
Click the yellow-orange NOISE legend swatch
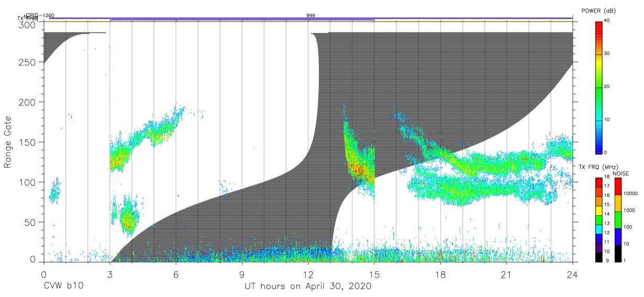pos(618,203)
